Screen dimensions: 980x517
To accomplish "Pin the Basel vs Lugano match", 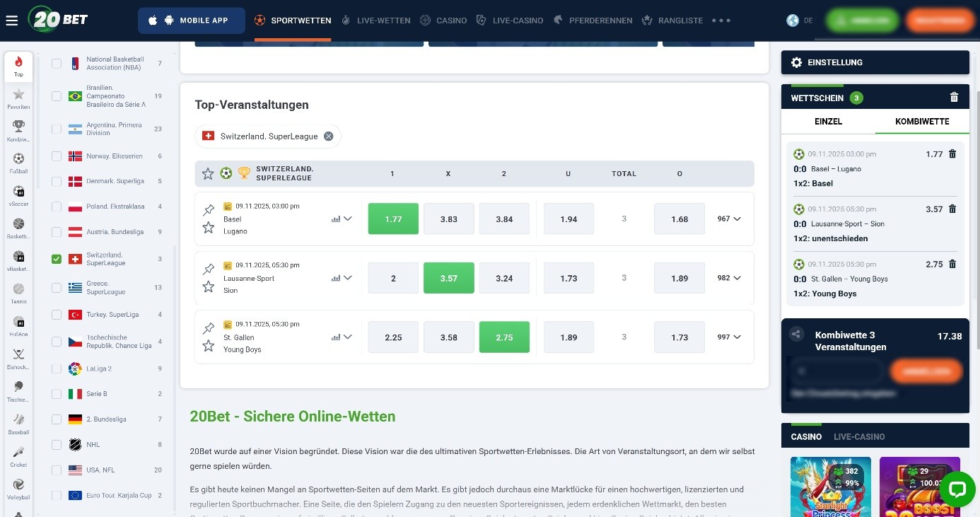I will point(208,210).
